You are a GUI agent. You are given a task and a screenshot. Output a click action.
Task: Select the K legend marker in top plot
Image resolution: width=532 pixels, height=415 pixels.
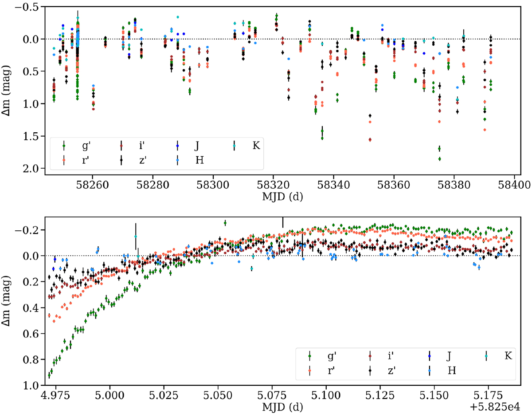pyautogui.click(x=235, y=146)
